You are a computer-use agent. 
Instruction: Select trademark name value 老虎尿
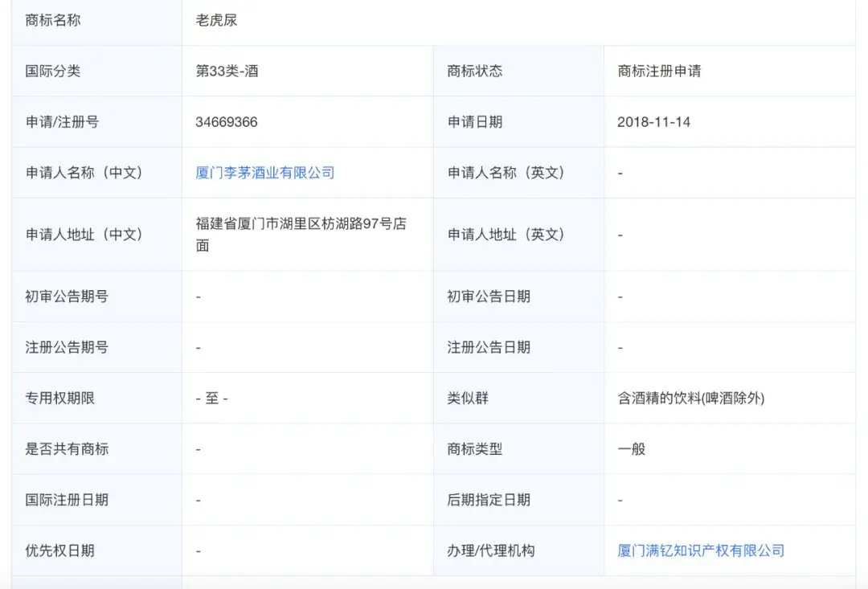point(216,20)
